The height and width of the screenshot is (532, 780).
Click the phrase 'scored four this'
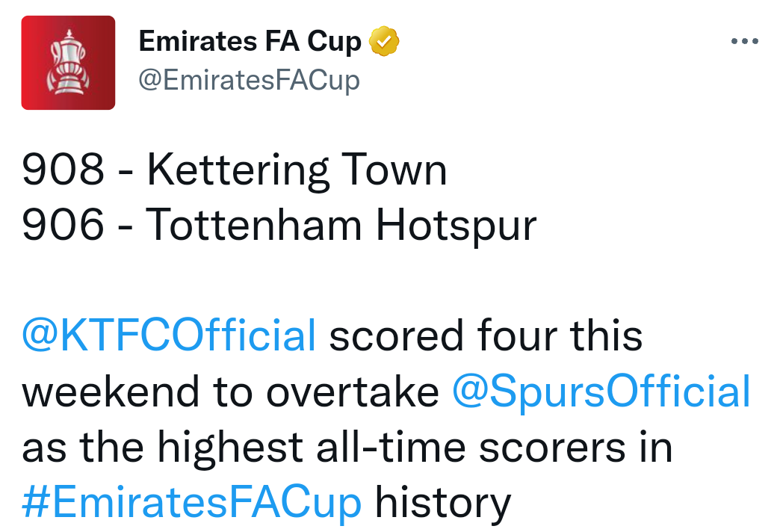coord(486,335)
